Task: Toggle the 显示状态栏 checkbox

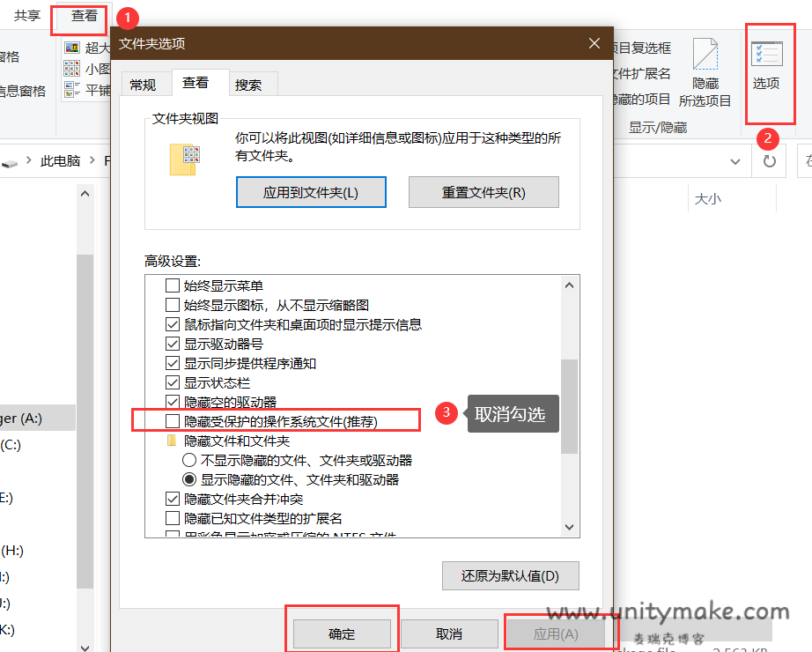Action: (173, 382)
